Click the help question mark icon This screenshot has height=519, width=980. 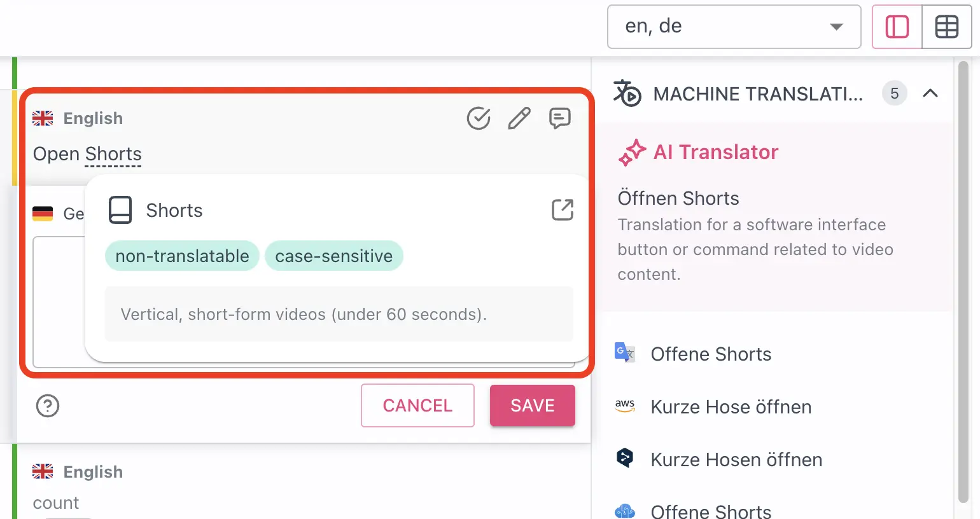click(x=48, y=406)
